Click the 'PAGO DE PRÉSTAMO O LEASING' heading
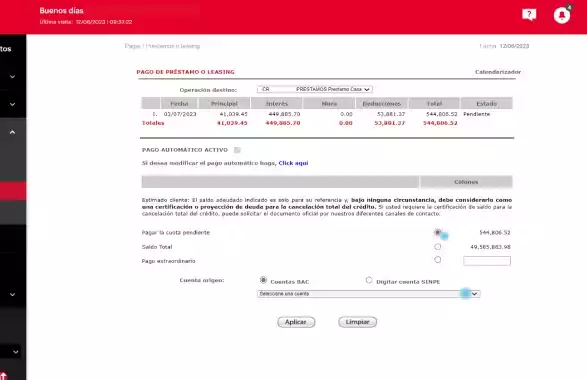 click(185, 72)
